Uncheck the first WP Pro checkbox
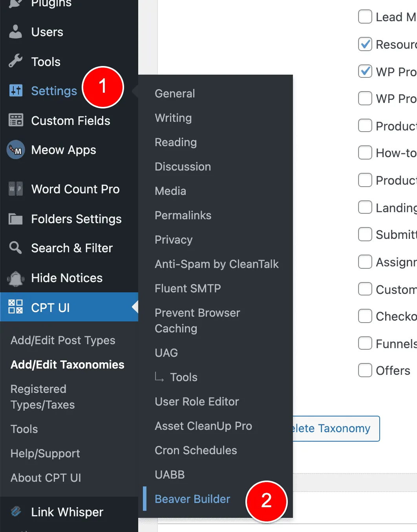 (x=365, y=72)
